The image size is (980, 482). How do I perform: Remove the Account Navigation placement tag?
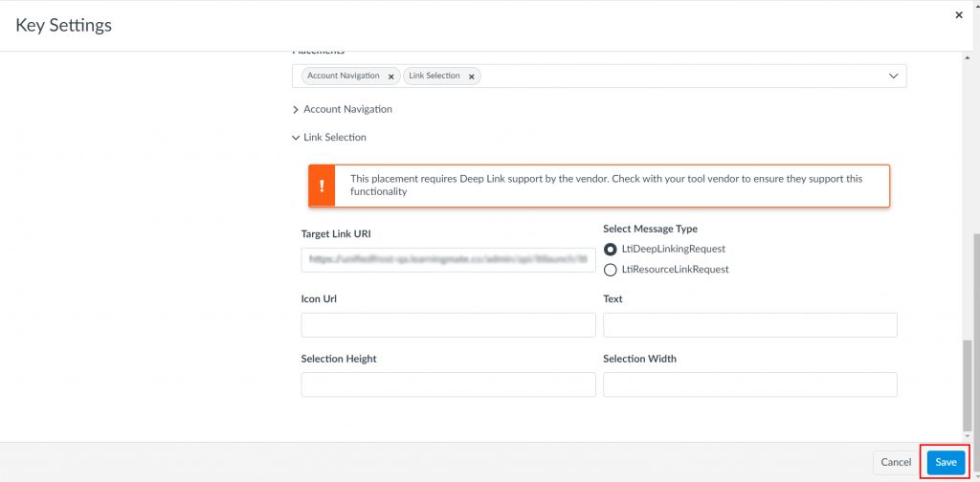click(390, 77)
